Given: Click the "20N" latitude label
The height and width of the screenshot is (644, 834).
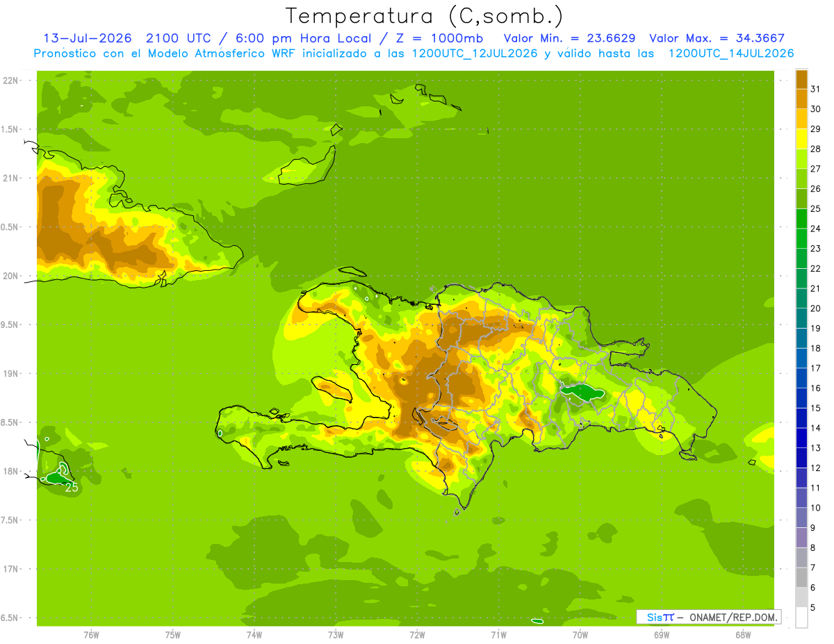Looking at the screenshot, I should coord(10,276).
